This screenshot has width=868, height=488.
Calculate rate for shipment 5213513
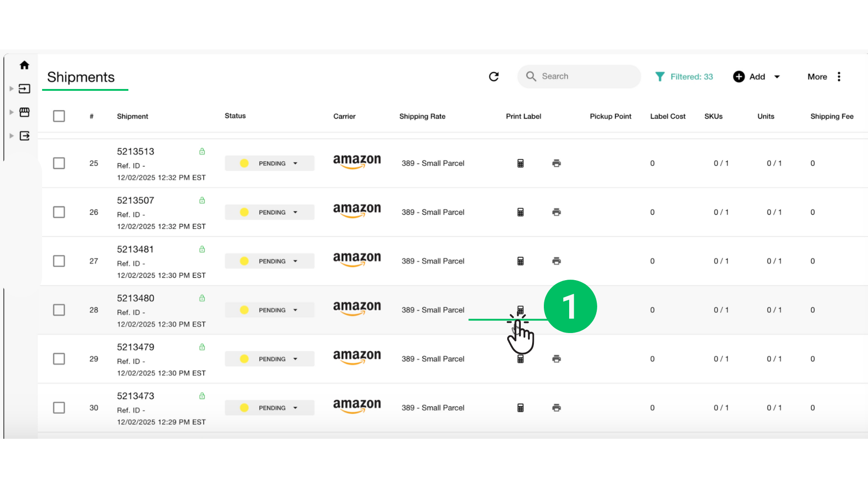click(521, 163)
